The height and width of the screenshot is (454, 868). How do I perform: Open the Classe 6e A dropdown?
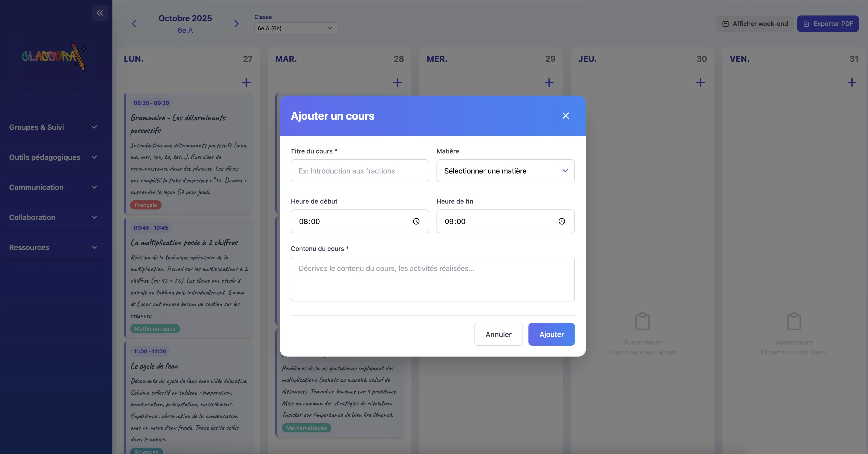tap(296, 28)
